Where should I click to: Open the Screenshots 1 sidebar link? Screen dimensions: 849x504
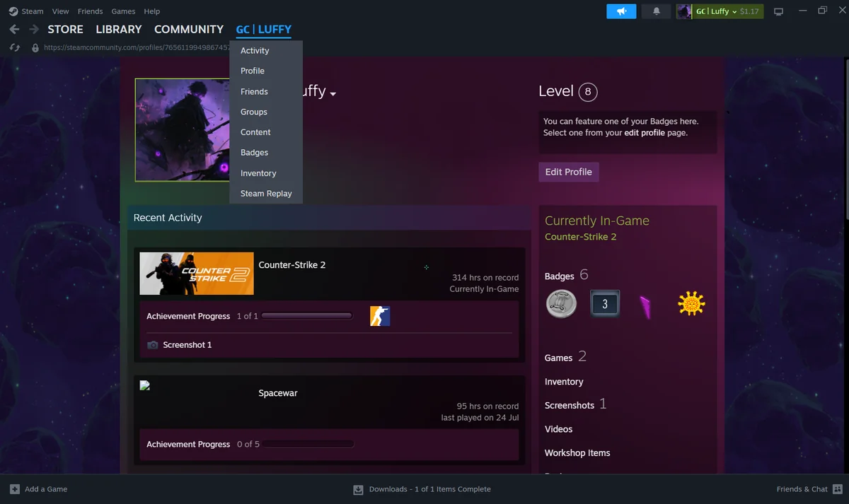(576, 405)
